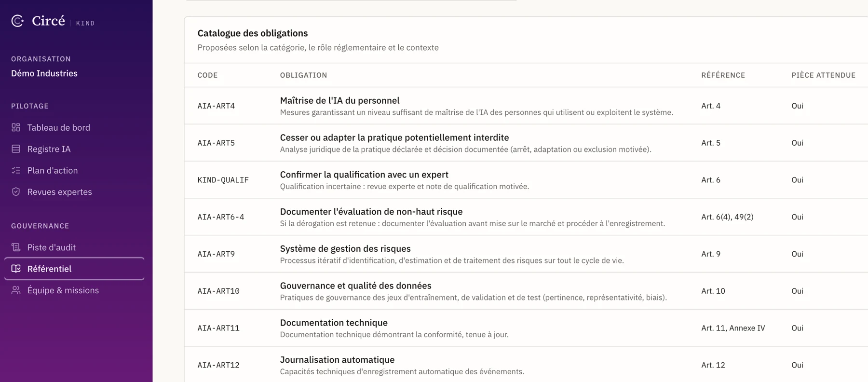Click reference Art. 11, Annexe IV

[x=733, y=328]
